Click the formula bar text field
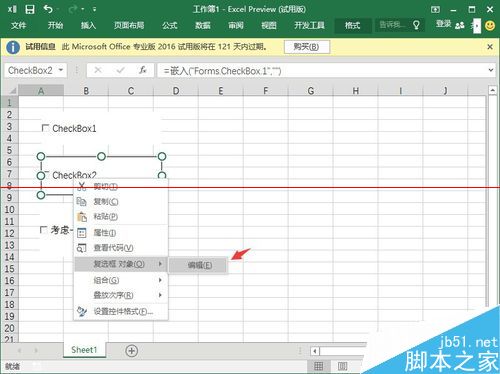This screenshot has height=374, width=500. pos(322,71)
